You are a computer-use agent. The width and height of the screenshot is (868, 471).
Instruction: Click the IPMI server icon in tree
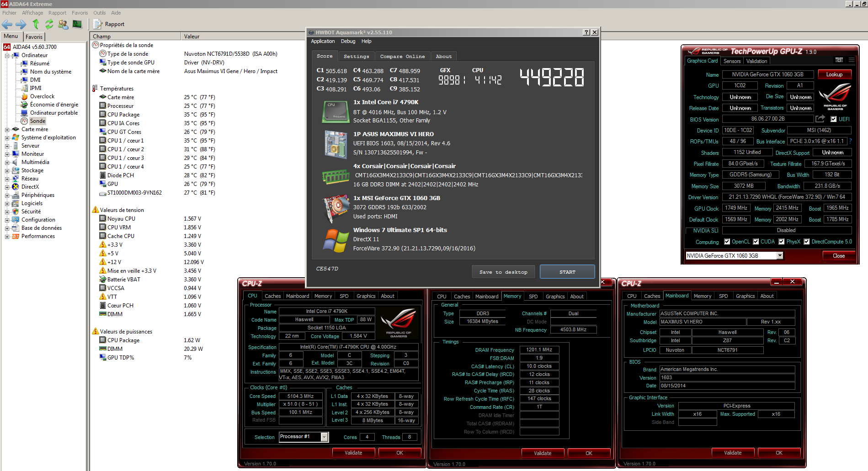(25, 88)
